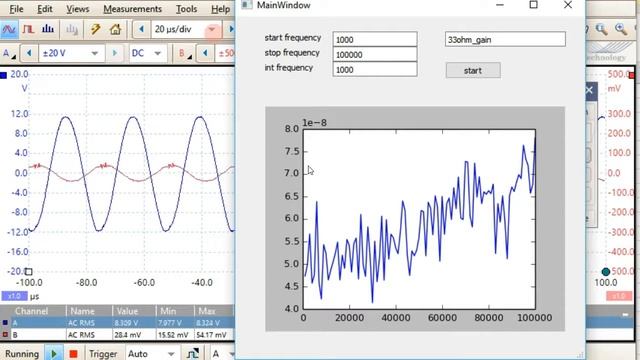Open the Edit menu

click(44, 9)
